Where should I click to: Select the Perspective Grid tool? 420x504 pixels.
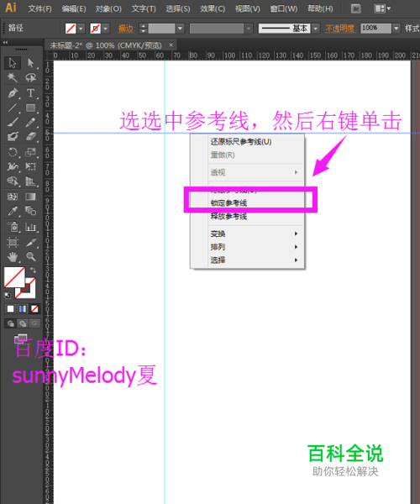(x=31, y=181)
